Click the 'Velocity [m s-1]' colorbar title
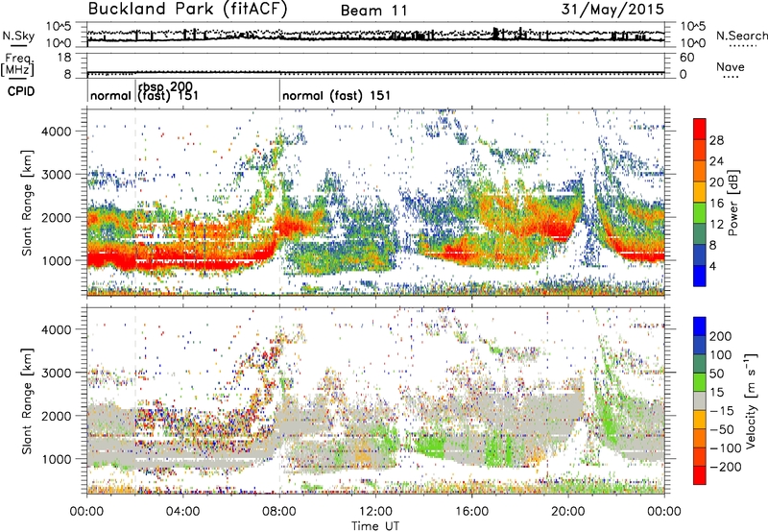 pos(751,400)
